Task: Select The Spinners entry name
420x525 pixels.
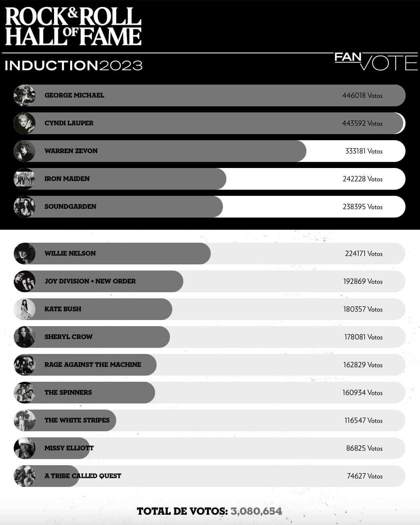Action: pos(68,392)
